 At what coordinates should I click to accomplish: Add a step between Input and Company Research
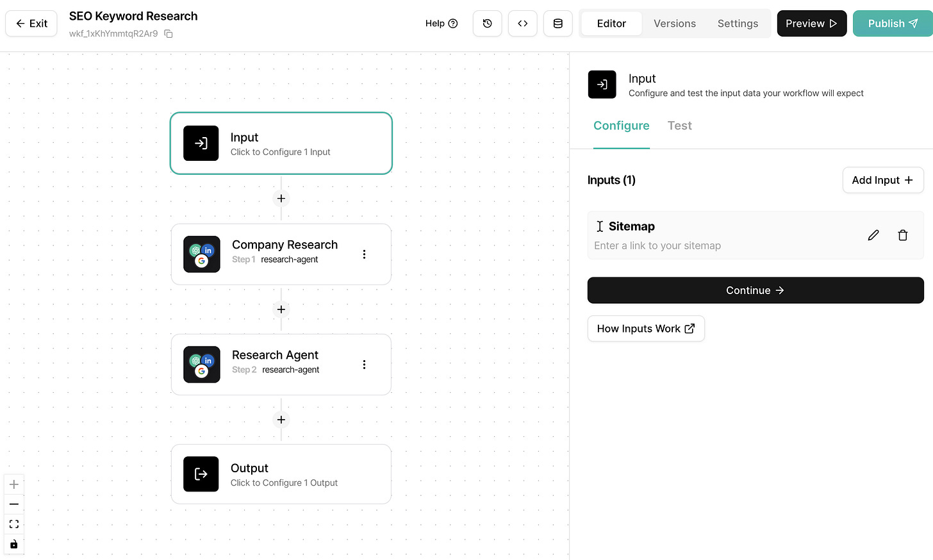click(x=281, y=198)
